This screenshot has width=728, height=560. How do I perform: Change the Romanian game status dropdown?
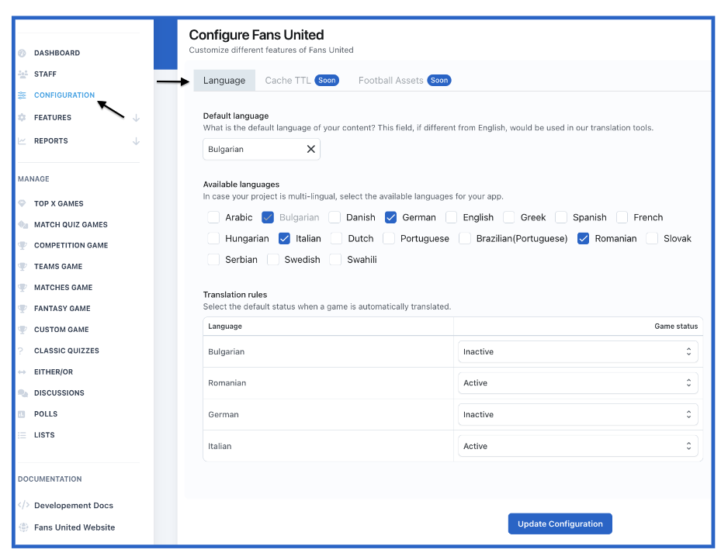click(x=577, y=382)
